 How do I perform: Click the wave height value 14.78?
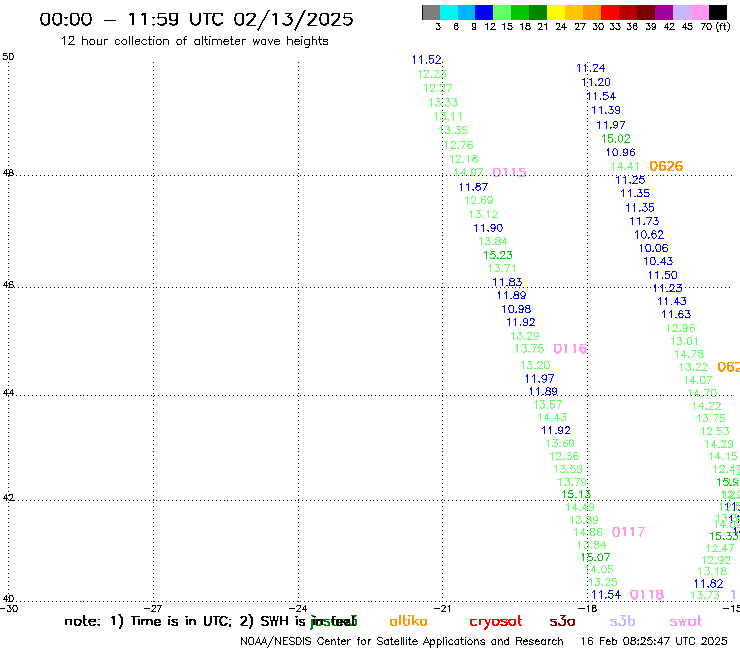(689, 354)
